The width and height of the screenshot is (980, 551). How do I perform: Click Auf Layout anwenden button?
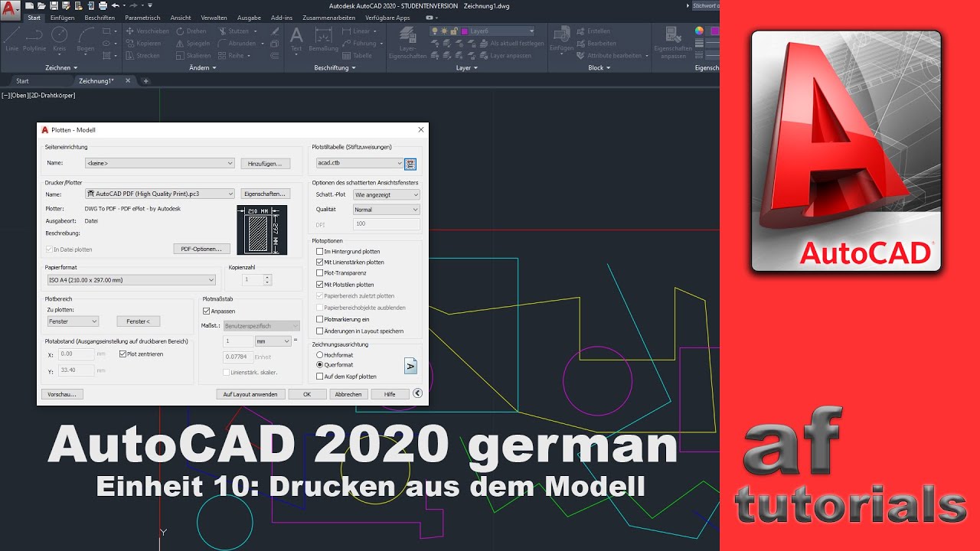click(251, 394)
